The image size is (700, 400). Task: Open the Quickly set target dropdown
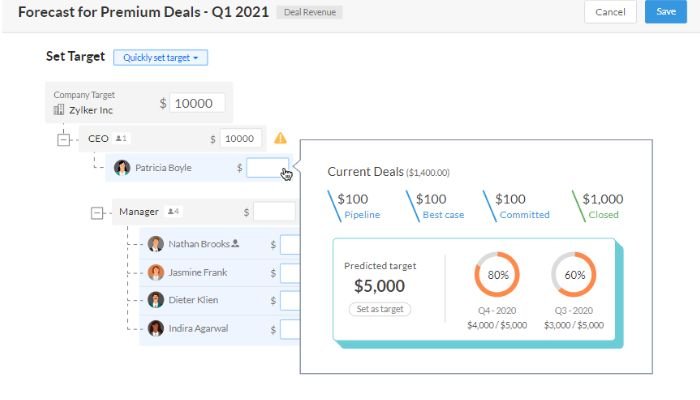click(x=160, y=58)
